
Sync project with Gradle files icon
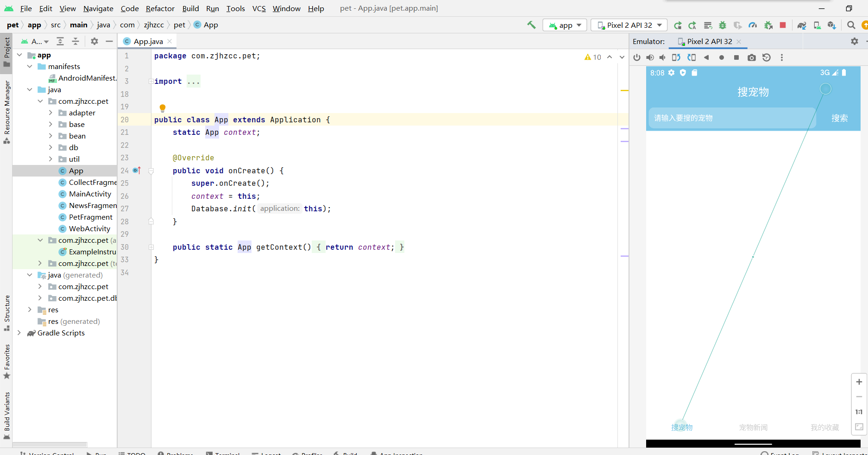(x=802, y=25)
